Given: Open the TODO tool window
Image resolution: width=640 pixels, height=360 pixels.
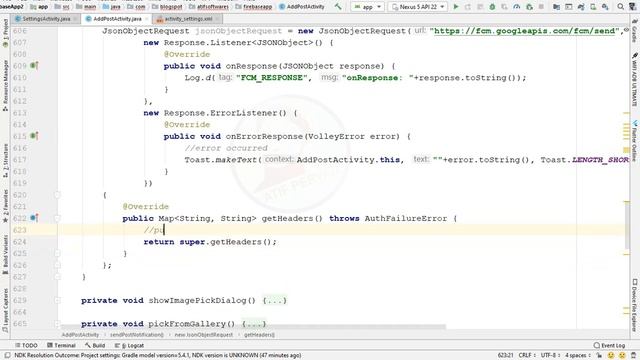Looking at the screenshot, I should pos(27,345).
